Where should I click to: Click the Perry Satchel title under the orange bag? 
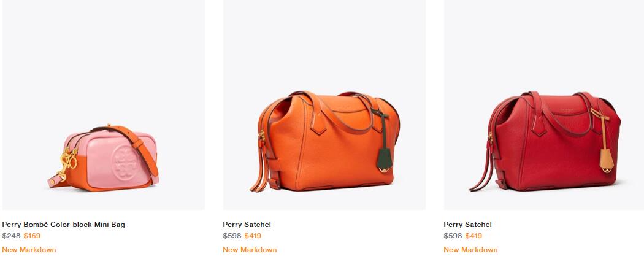point(247,225)
